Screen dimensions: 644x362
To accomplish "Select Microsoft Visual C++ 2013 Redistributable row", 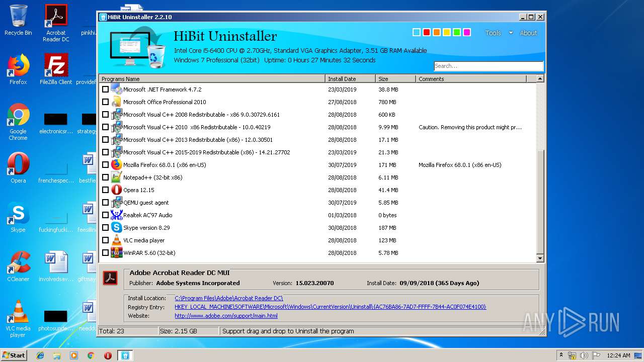I will [317, 140].
